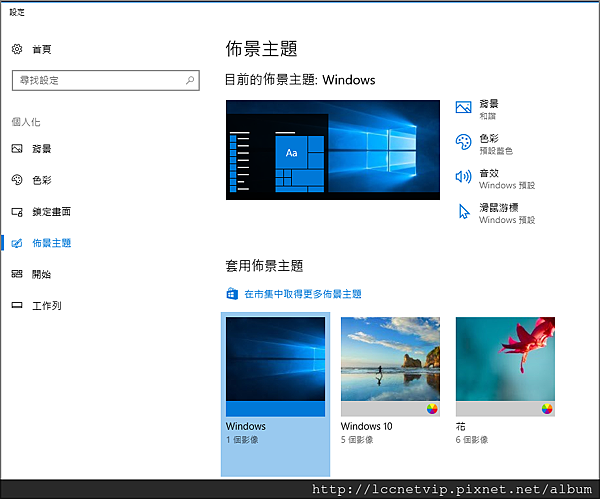Image resolution: width=600 pixels, height=499 pixels.
Task: Open 開始 in the sidebar
Action: click(42, 274)
